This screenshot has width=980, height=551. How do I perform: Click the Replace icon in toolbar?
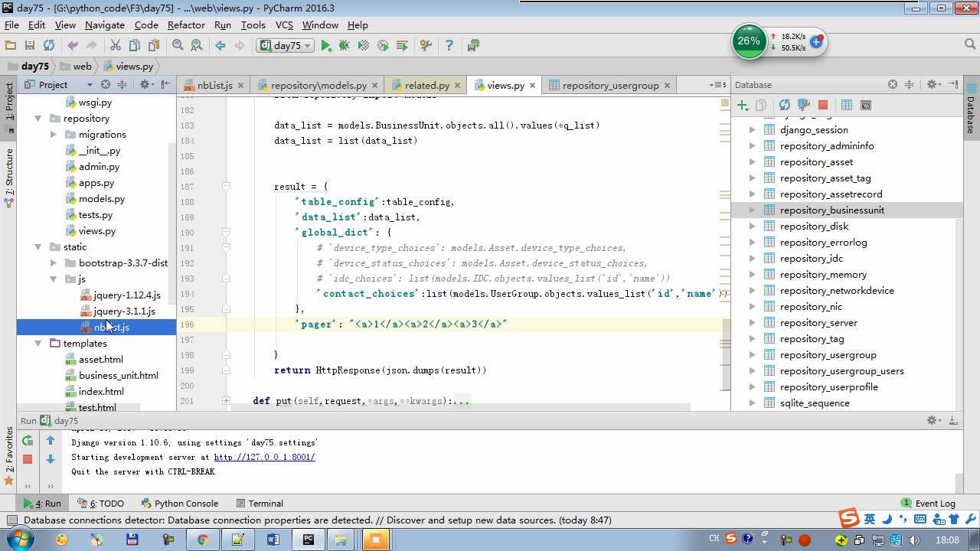[196, 46]
